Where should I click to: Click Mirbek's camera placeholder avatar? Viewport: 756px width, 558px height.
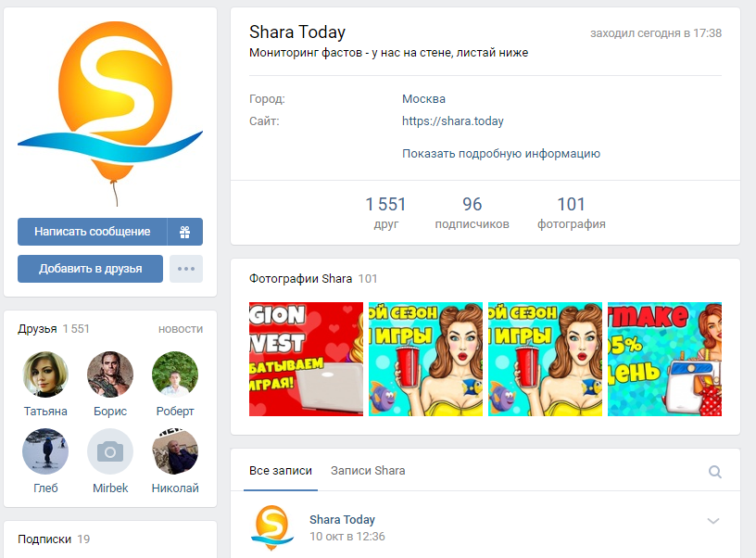(110, 451)
